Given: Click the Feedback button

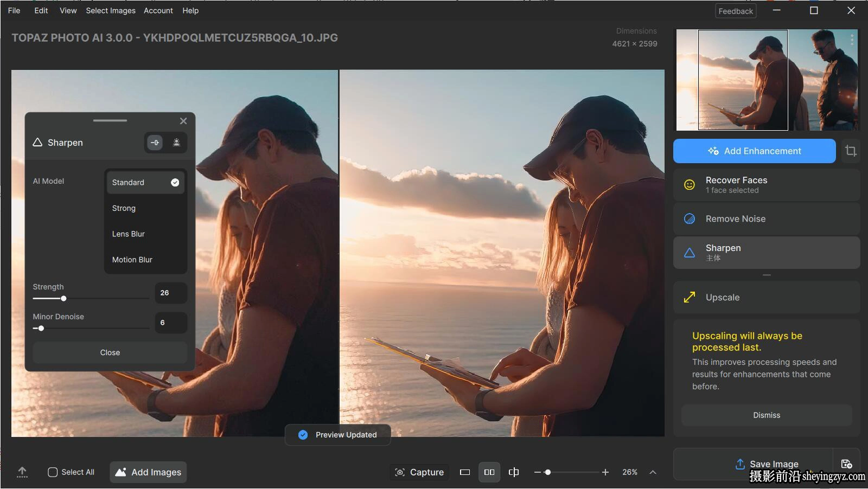Looking at the screenshot, I should pyautogui.click(x=736, y=11).
